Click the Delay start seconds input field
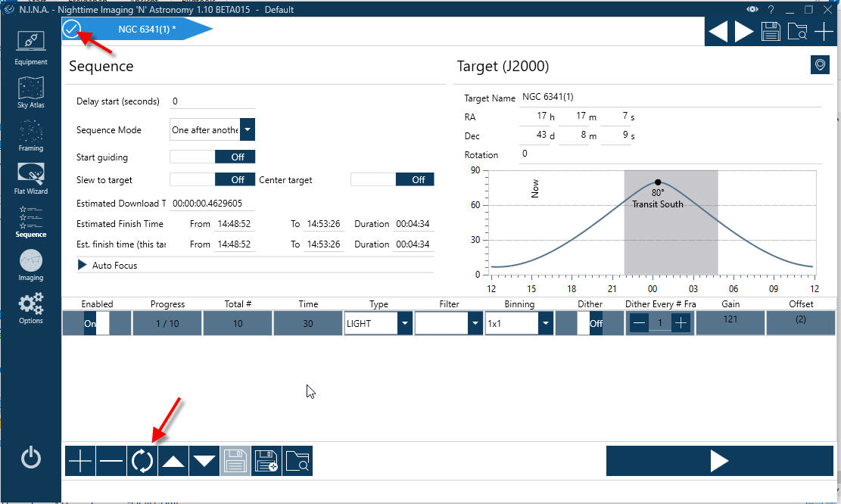Image resolution: width=841 pixels, height=504 pixels. tap(212, 101)
